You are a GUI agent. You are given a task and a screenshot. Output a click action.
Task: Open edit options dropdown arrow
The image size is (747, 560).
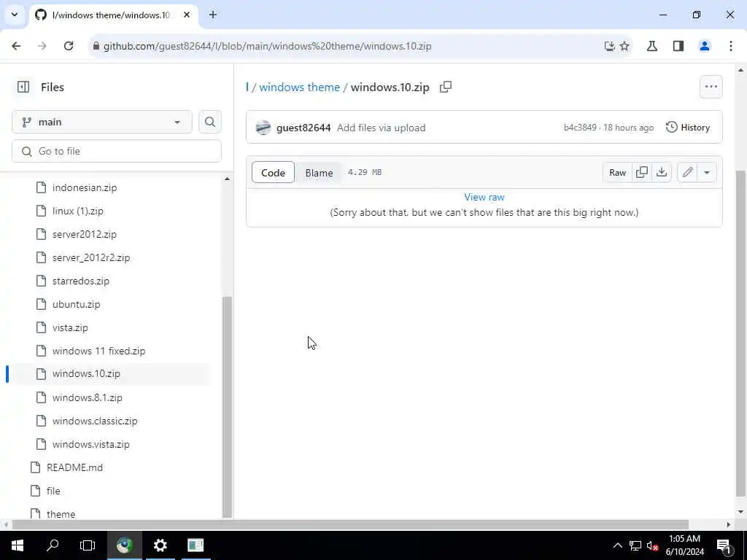coord(706,172)
